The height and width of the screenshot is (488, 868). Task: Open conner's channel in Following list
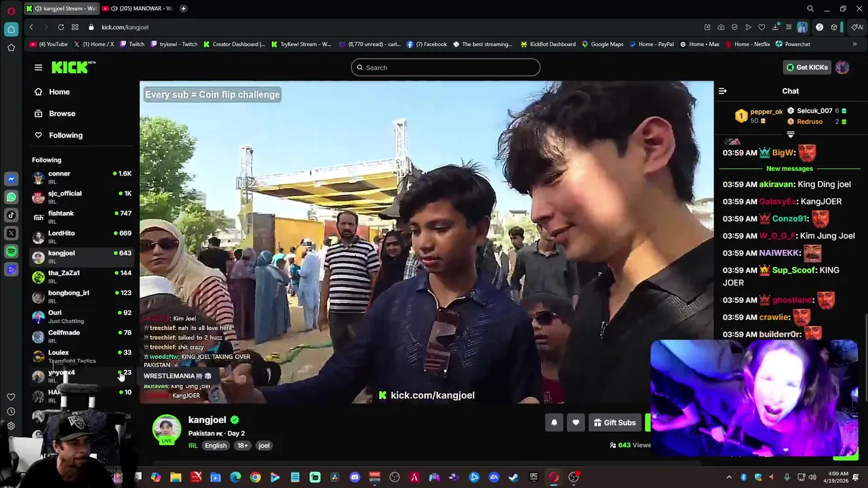pos(82,178)
